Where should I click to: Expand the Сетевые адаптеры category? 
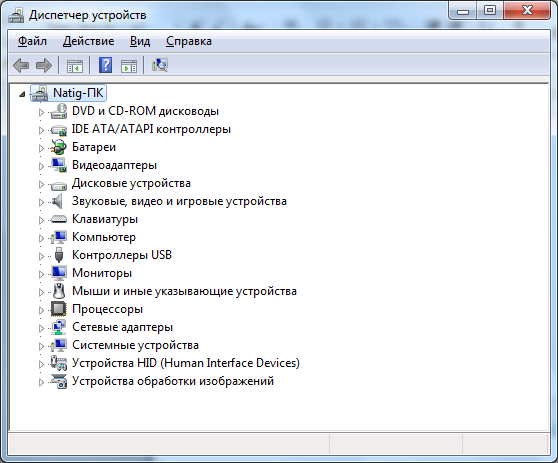click(41, 328)
